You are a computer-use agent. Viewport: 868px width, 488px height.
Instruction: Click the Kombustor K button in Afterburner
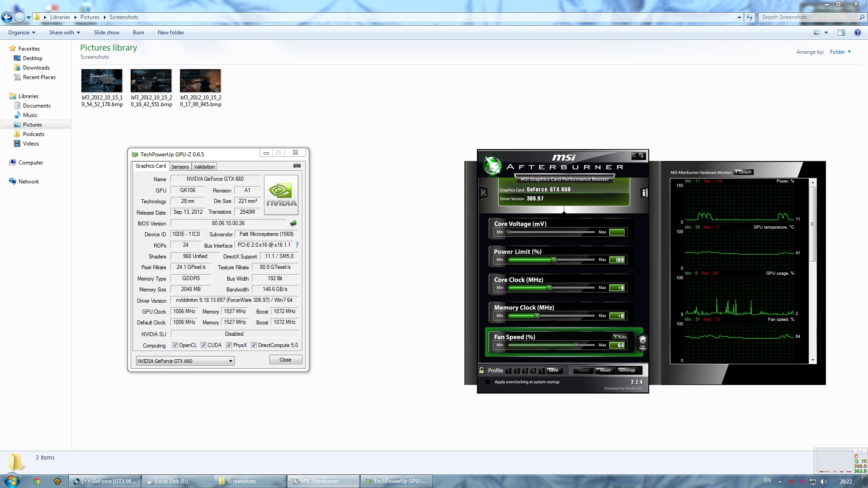[x=483, y=193]
